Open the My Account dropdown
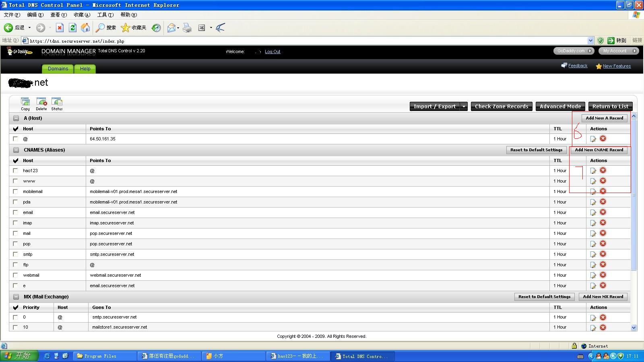The image size is (644, 362). [618, 51]
